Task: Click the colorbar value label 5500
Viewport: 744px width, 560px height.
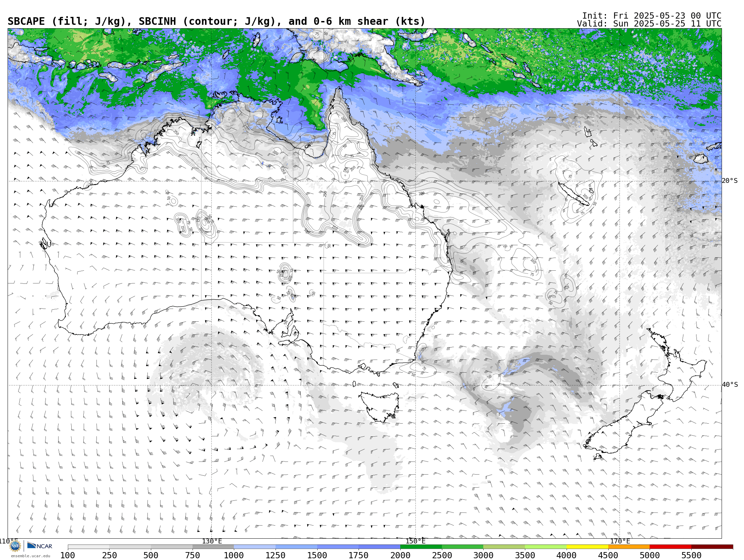Action: point(691,556)
